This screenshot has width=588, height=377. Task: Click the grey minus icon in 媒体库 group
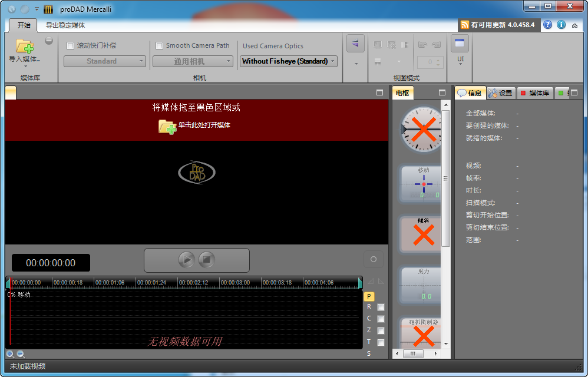(x=49, y=41)
